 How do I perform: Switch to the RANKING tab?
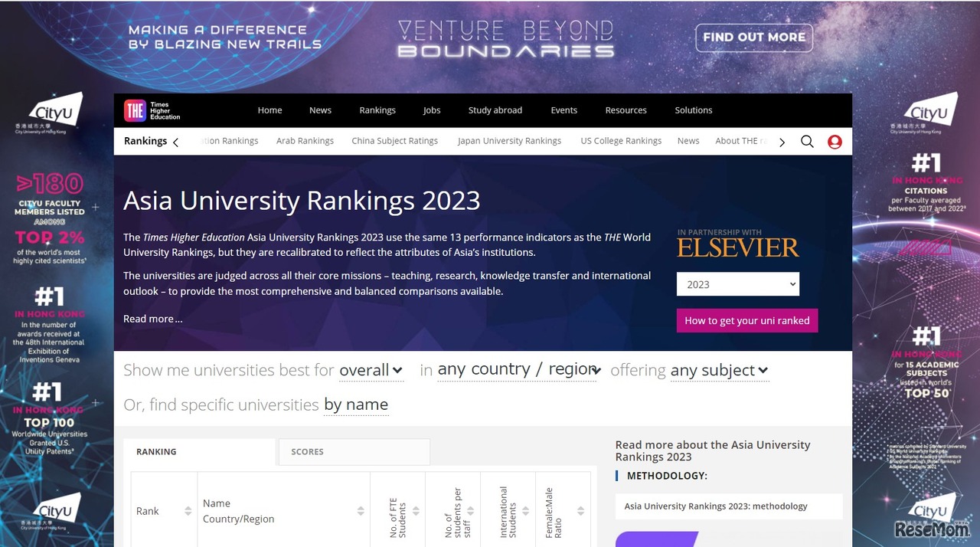(199, 452)
